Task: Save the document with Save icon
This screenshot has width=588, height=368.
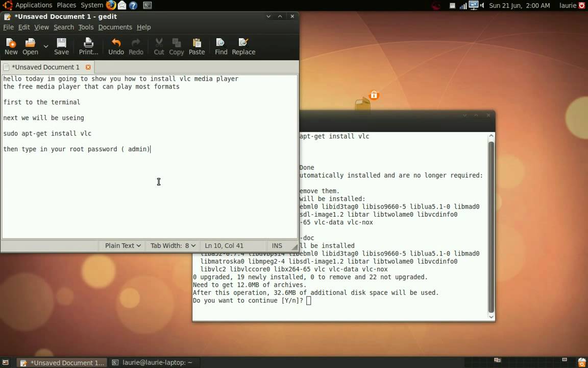Action: [x=61, y=47]
